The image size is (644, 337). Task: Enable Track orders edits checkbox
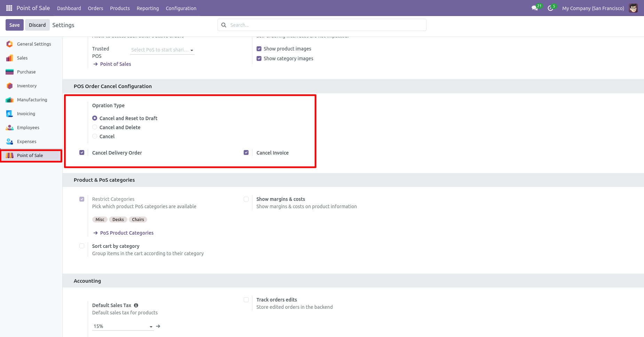tap(246, 300)
